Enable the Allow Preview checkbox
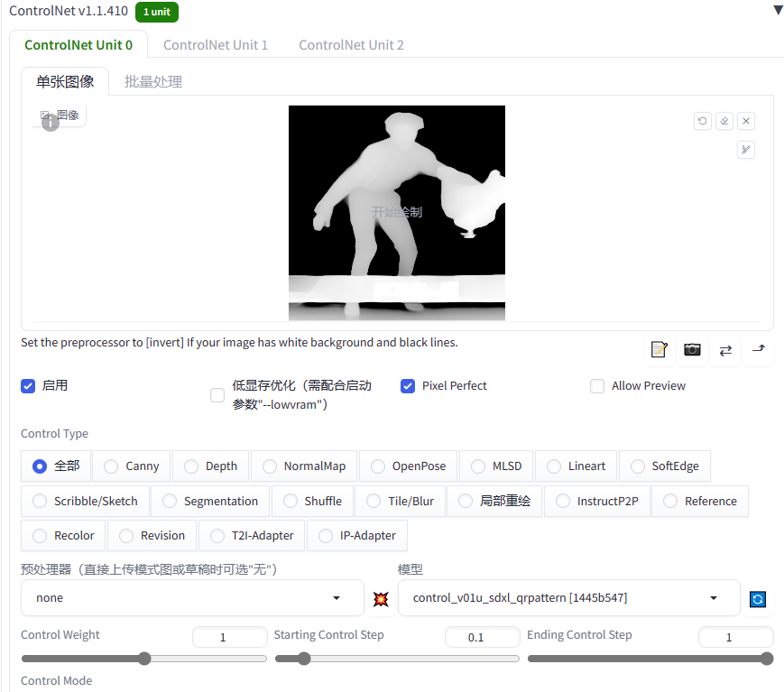 597,386
